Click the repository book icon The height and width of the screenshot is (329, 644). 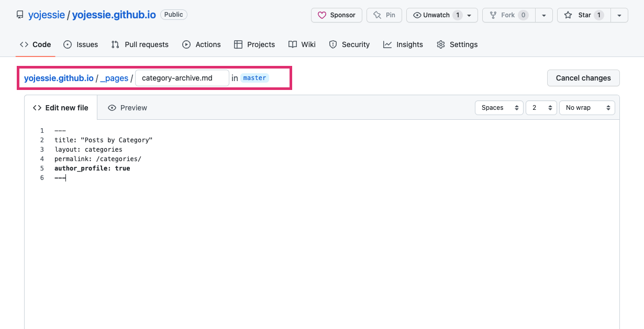pos(20,15)
